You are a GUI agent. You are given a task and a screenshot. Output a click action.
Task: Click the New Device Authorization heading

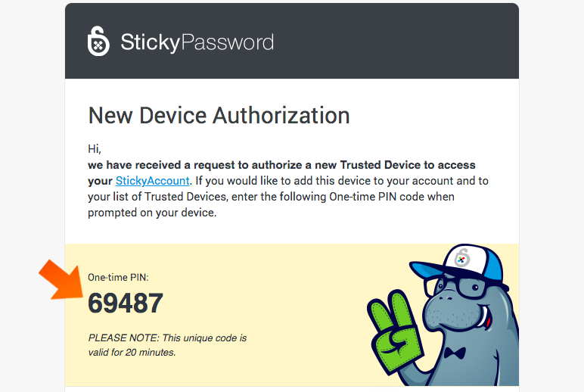[219, 116]
